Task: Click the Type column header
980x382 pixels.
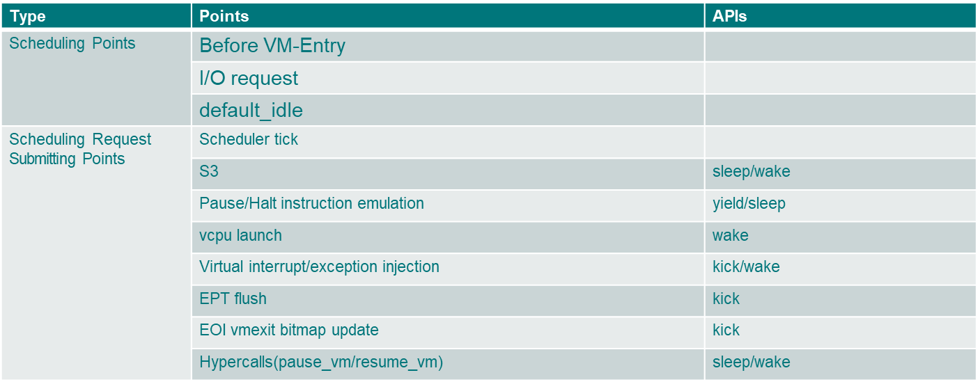Action: point(29,16)
